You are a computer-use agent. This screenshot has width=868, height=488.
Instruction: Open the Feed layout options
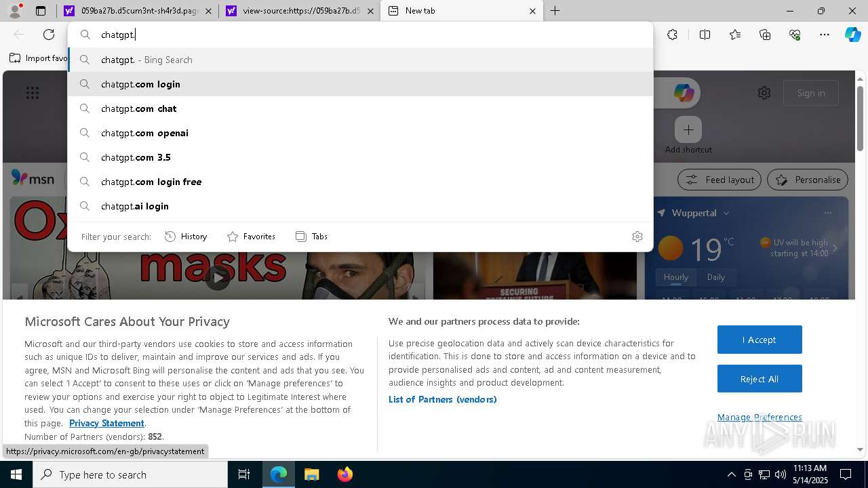[719, 180]
